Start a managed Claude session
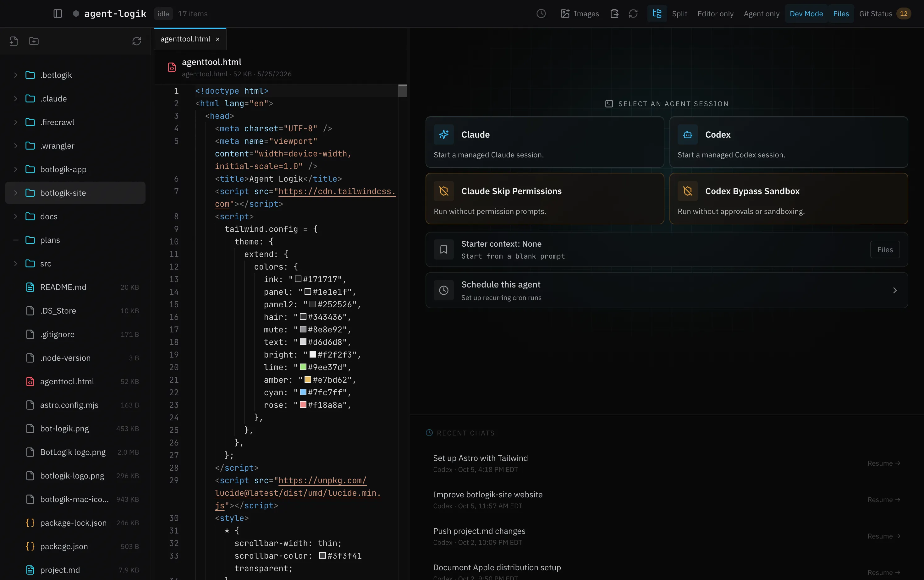The height and width of the screenshot is (580, 924). 544,142
